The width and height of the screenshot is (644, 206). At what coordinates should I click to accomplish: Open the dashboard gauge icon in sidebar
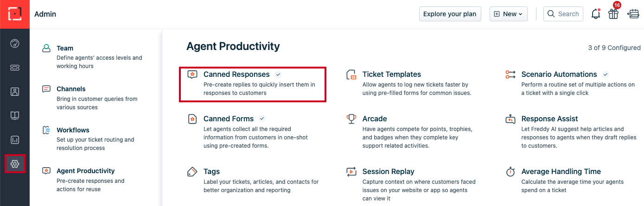pyautogui.click(x=15, y=44)
